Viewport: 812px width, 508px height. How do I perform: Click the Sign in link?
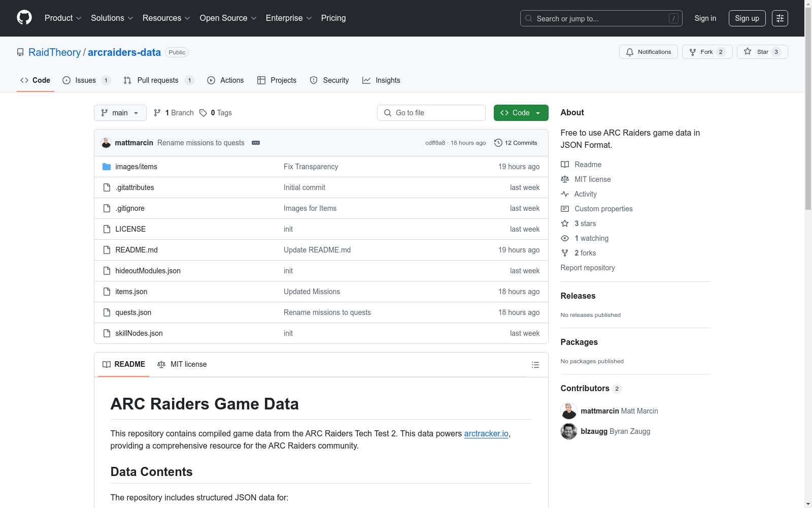(705, 18)
